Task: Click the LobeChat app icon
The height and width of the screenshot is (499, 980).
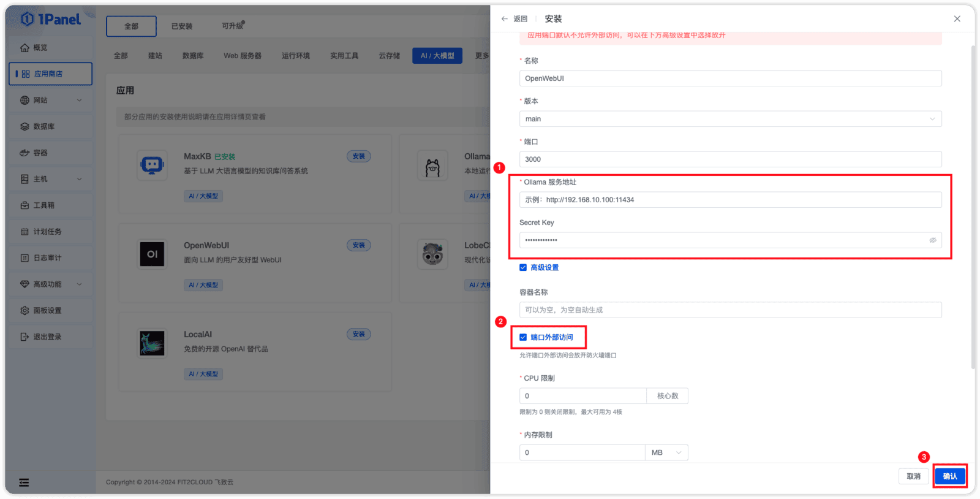Action: (432, 254)
